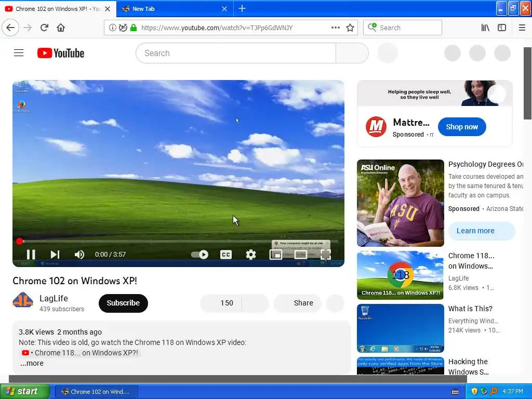Click the video title Chrome 102 on Windows XP!
The width and height of the screenshot is (532, 399).
(75, 281)
